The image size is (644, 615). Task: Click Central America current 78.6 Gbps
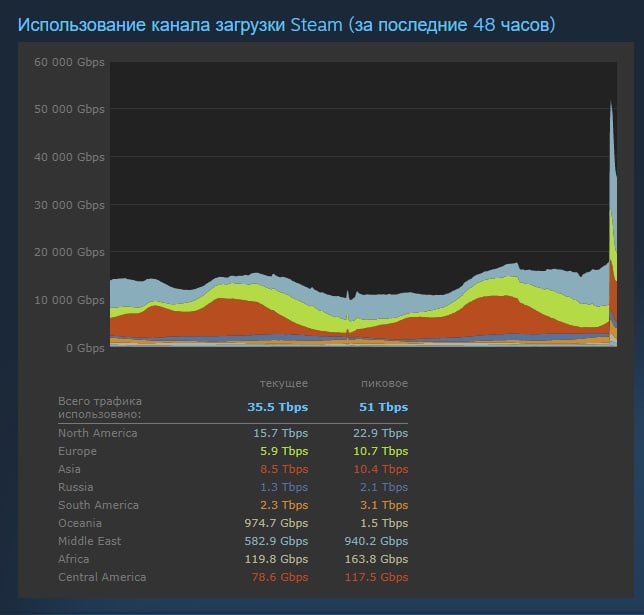pos(280,578)
